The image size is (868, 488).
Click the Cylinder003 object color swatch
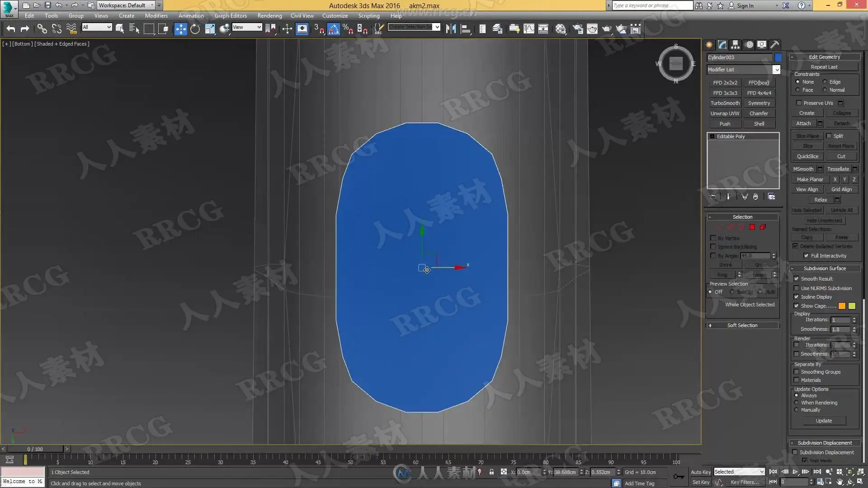(x=778, y=57)
